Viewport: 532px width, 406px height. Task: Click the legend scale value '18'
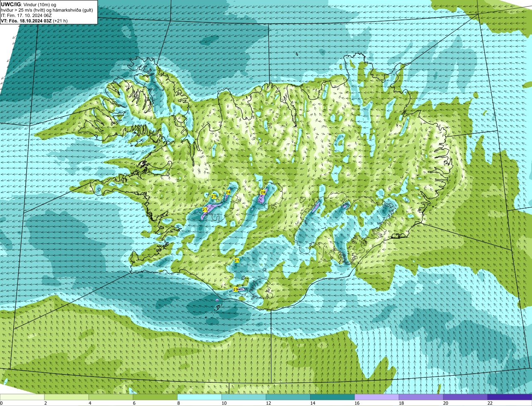pos(401,403)
